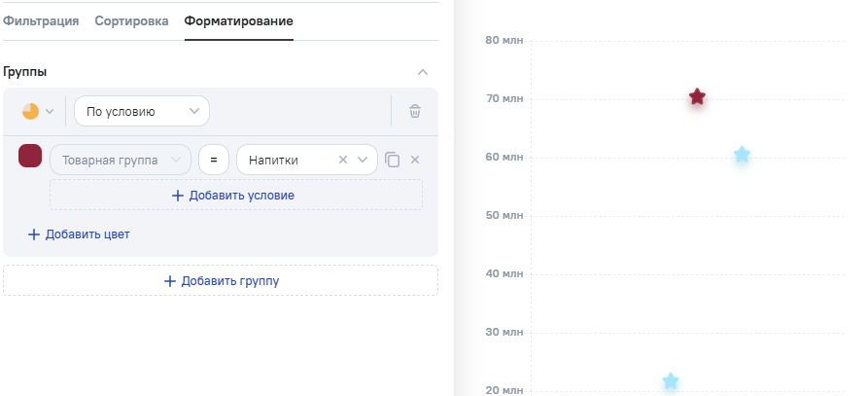
Task: Click the equals operator selector
Action: [x=213, y=160]
